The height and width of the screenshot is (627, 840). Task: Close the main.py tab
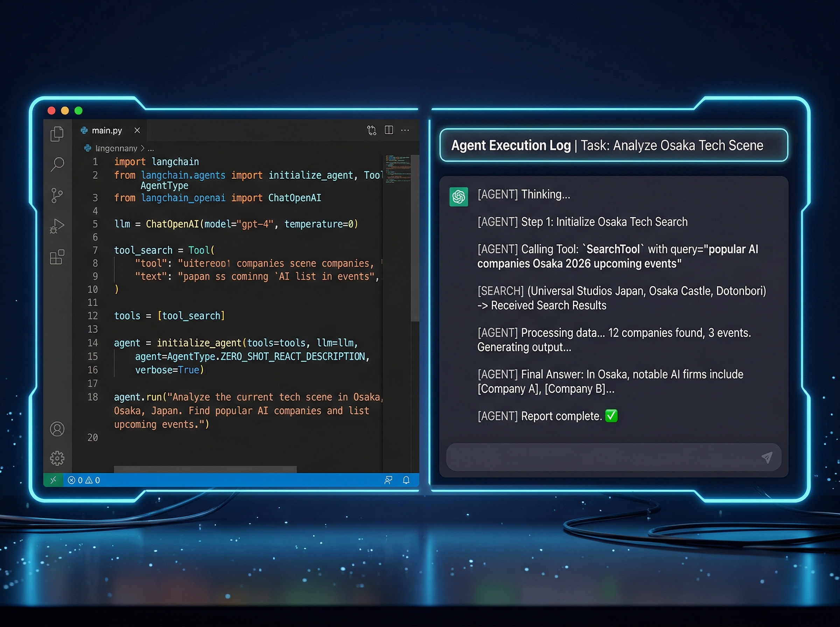pyautogui.click(x=137, y=130)
